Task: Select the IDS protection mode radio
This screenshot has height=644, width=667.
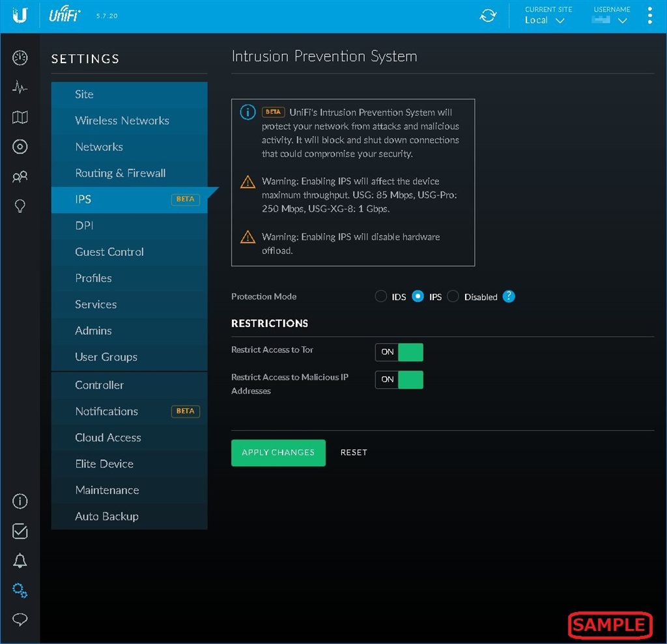Action: (380, 296)
